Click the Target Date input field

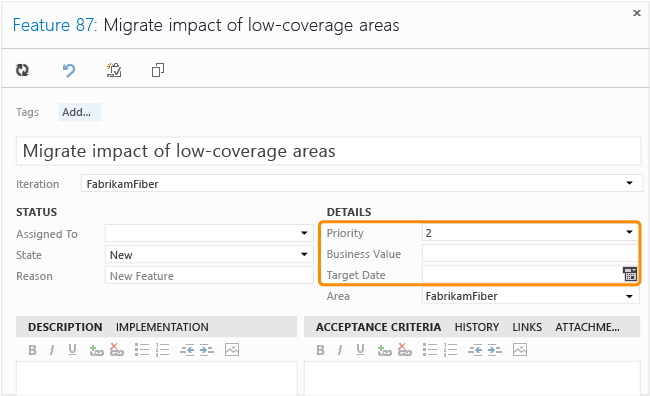pos(522,274)
